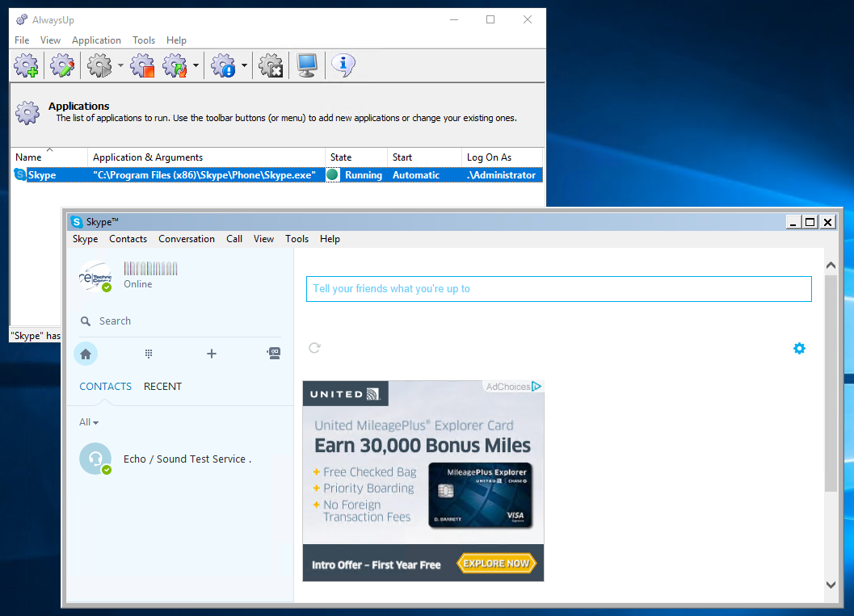Open the Contacts menu in Skype
854x616 pixels.
click(x=128, y=239)
